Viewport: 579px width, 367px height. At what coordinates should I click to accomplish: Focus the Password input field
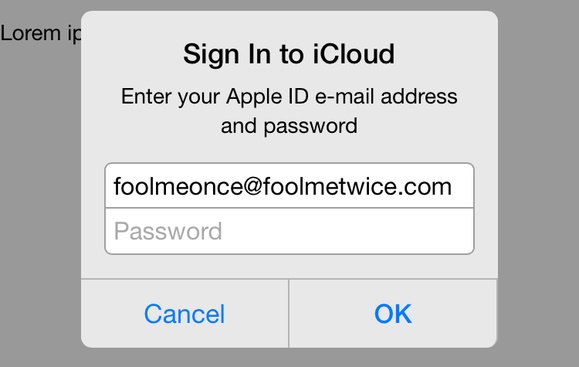[290, 231]
